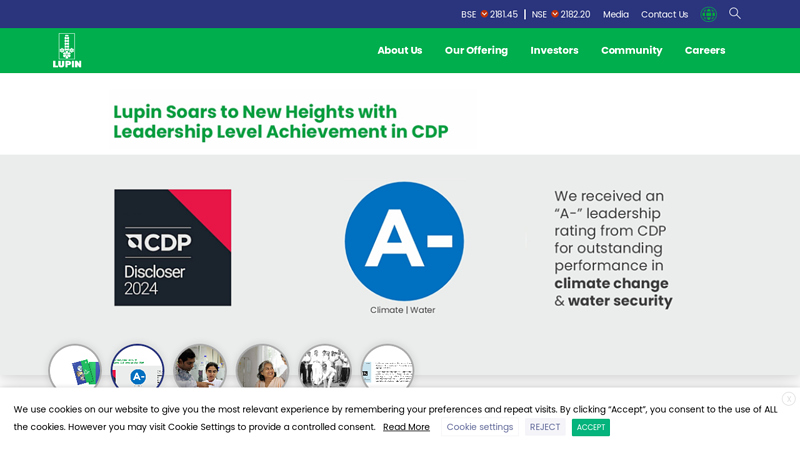Select the third circular slide thumbnail
Viewport: 800px width, 450px height.
coord(200,369)
